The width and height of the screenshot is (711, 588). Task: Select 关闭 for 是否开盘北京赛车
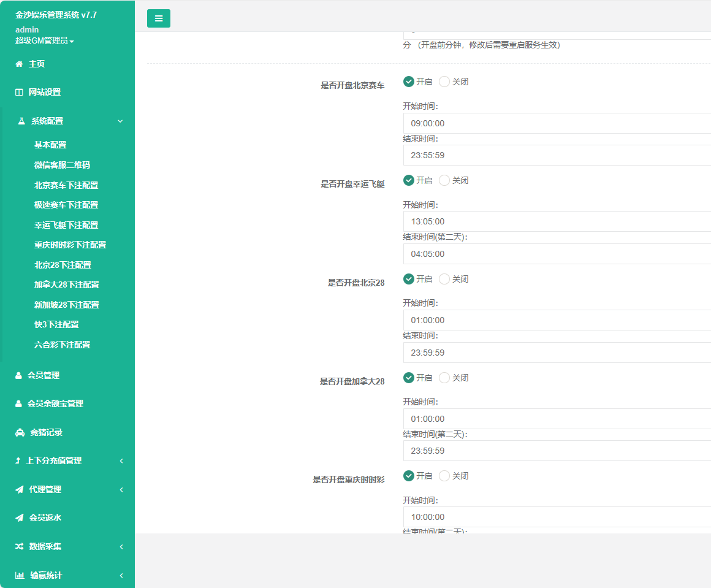tap(444, 82)
